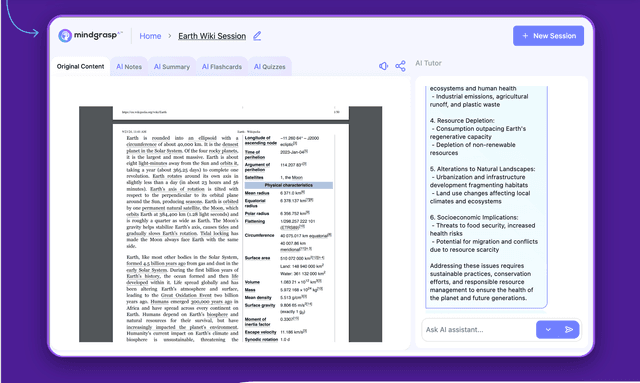
Task: Click the 'Mean radius' table row label
Action: [257, 193]
